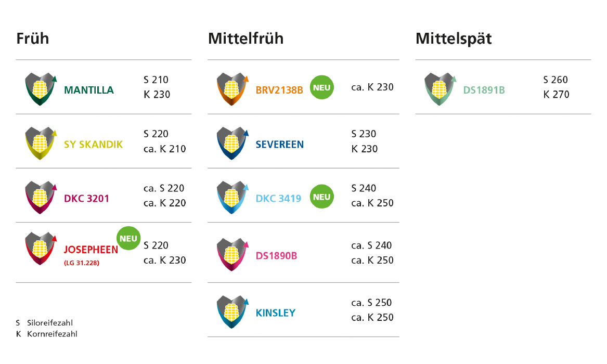The height and width of the screenshot is (364, 607).
Task: Click the Siloreifezahl legend entry
Action: pyautogui.click(x=44, y=322)
